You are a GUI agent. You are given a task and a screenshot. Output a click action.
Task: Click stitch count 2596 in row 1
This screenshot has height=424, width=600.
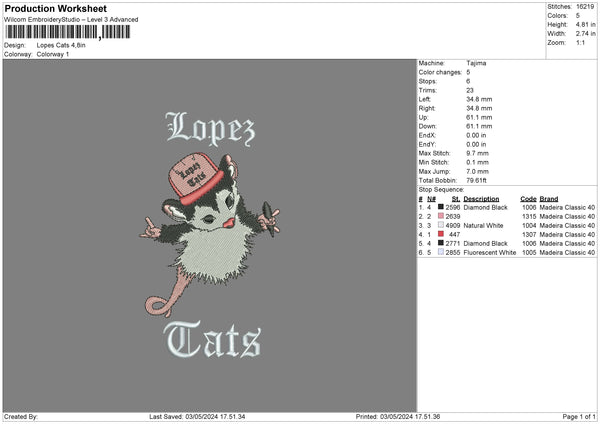[x=453, y=207]
